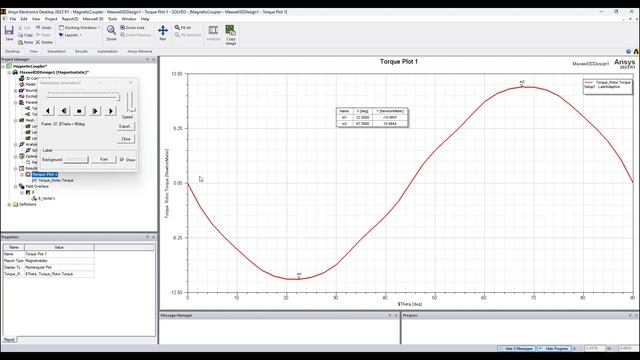Open the Help menu
The image size is (640, 360).
[145, 19]
